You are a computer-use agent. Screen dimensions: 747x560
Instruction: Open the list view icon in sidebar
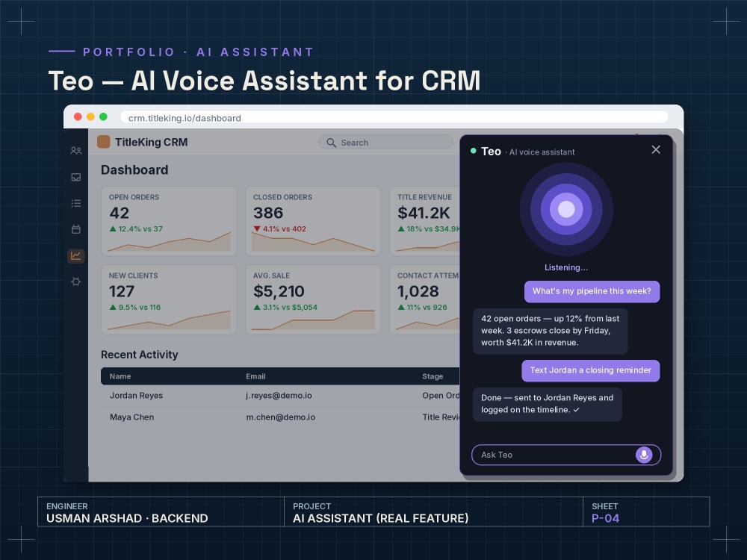tap(75, 203)
